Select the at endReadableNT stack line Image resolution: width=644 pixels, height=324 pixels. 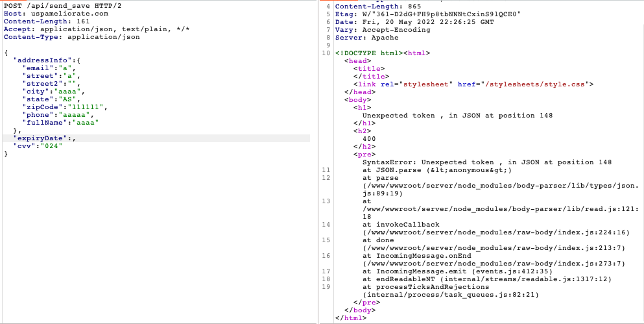point(487,279)
